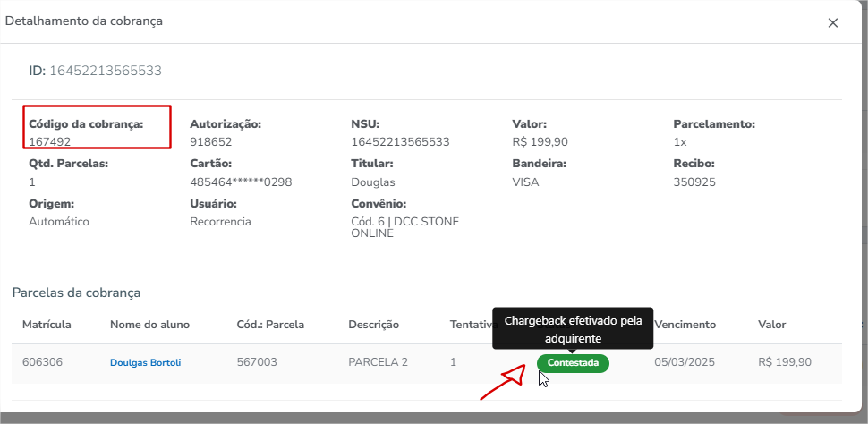Click the card number 485464******0298

click(x=241, y=182)
